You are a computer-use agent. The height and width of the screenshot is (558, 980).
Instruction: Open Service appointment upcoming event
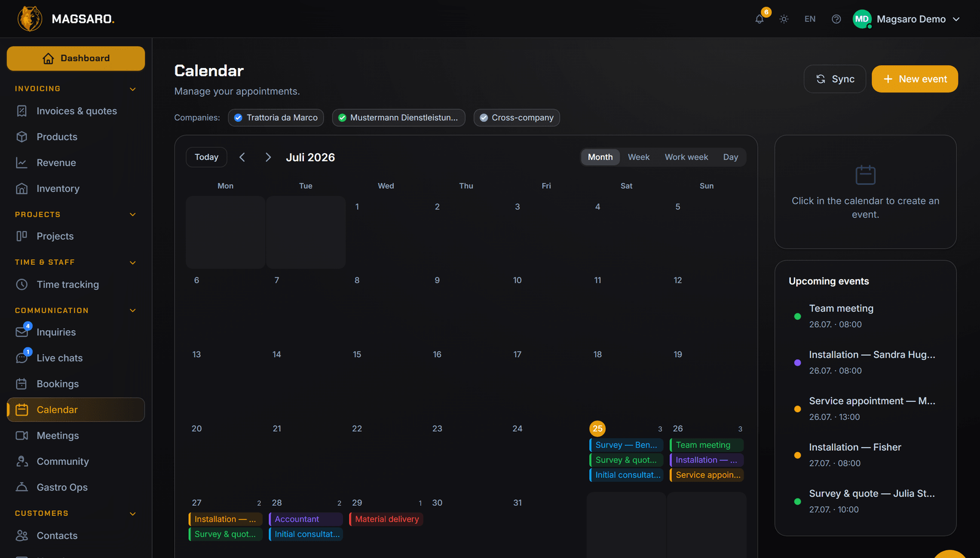(865, 409)
